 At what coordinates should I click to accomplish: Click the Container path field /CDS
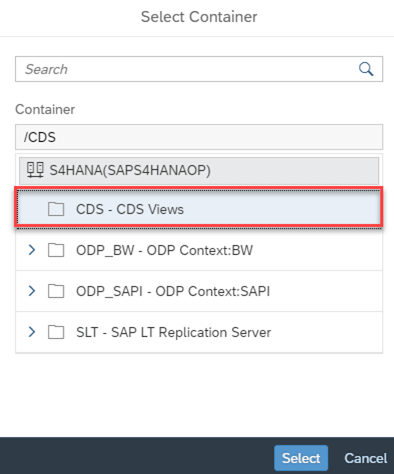point(199,137)
